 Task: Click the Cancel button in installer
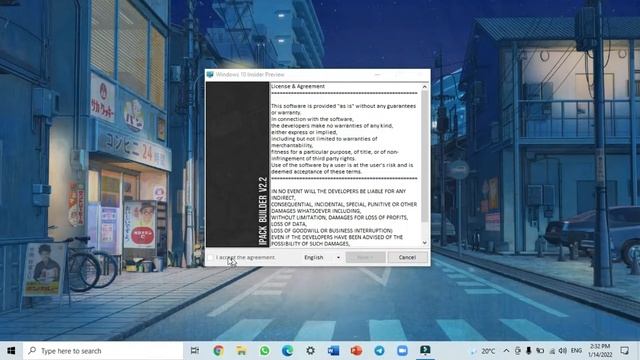click(x=407, y=257)
